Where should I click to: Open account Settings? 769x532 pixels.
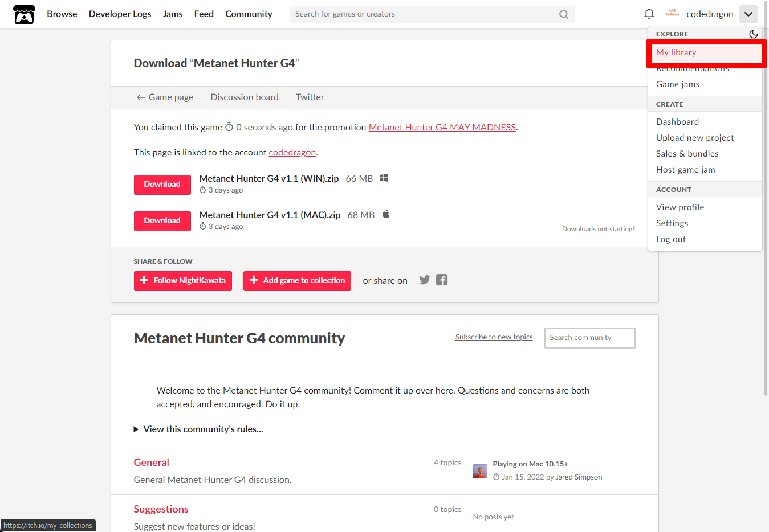point(705,223)
